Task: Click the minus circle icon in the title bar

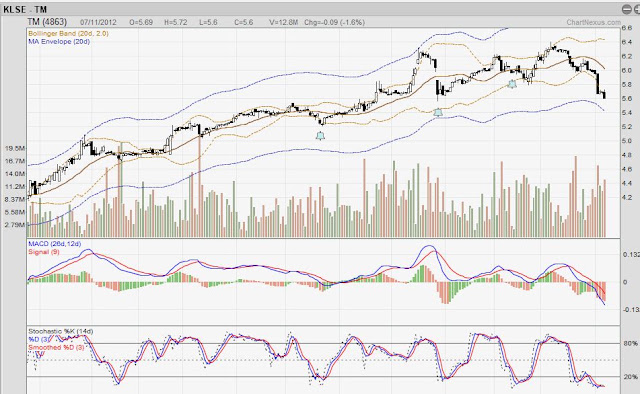Action: (x=627, y=9)
